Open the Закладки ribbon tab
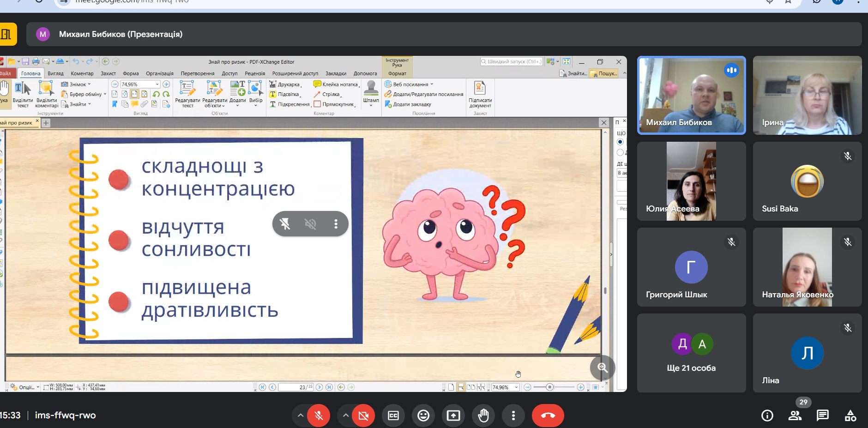Viewport: 868px width, 428px height. [x=336, y=73]
